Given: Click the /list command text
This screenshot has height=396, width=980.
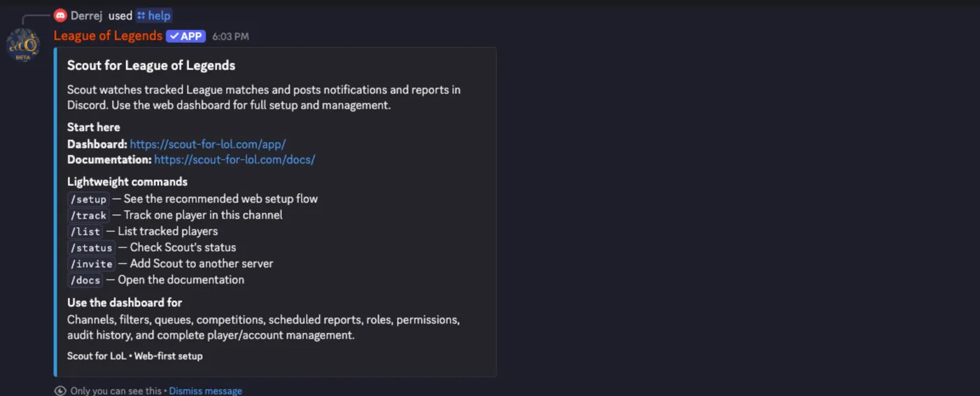Looking at the screenshot, I should 85,231.
